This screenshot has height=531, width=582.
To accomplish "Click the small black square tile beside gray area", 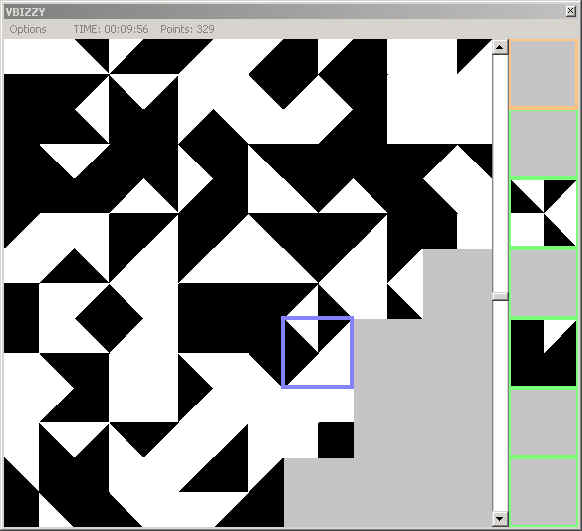I will coord(336,440).
